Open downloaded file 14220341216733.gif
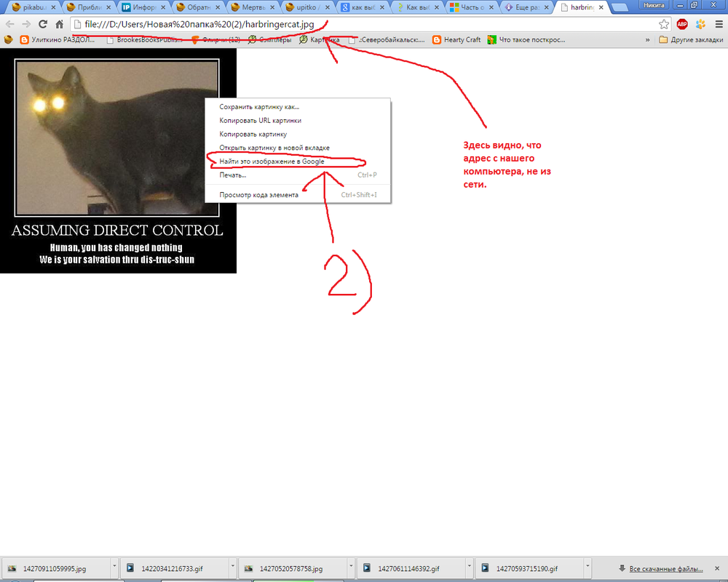The height and width of the screenshot is (582, 728). coord(174,568)
